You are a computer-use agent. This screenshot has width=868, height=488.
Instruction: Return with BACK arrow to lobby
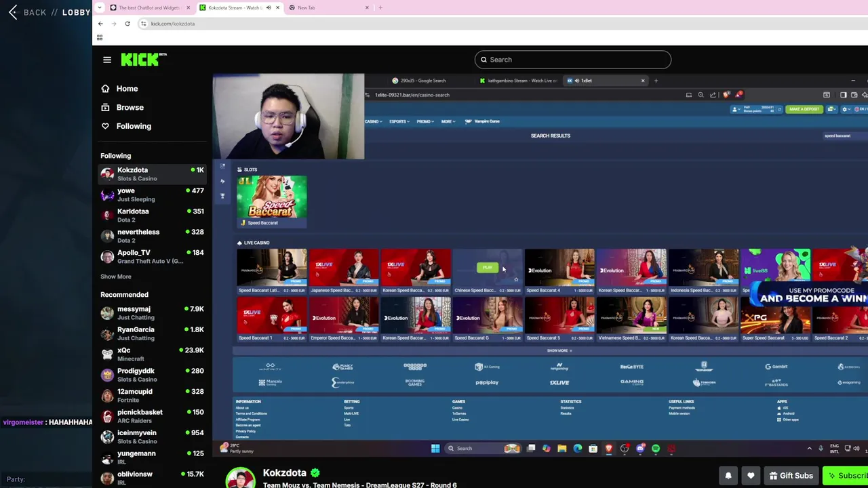[x=13, y=12]
